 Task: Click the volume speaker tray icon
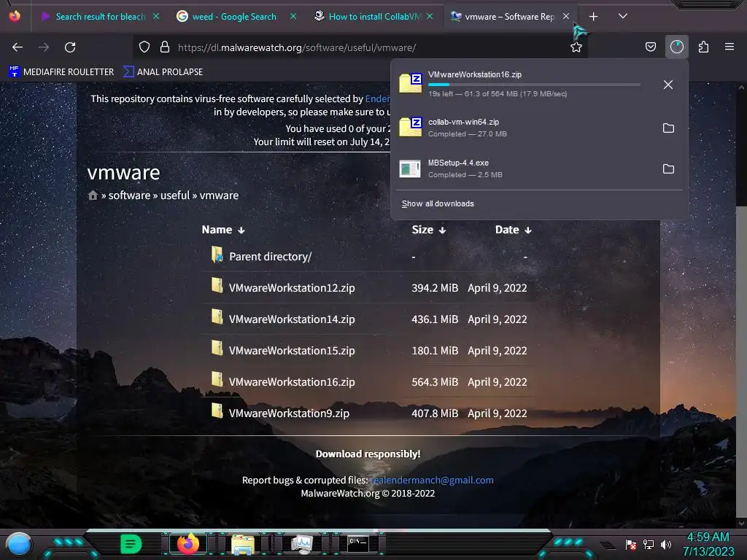[665, 545]
